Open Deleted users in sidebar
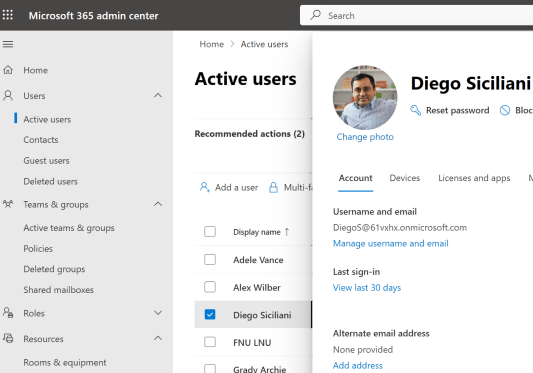The width and height of the screenshot is (533, 373). (x=50, y=181)
